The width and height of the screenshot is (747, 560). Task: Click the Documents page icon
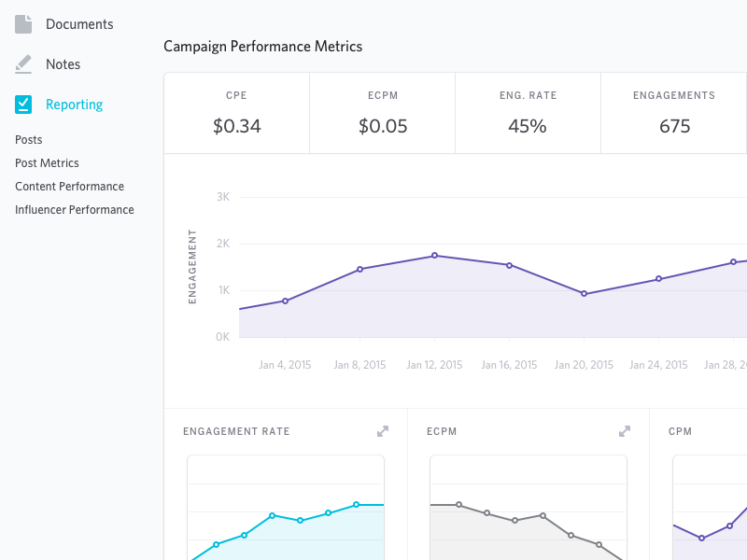tap(23, 24)
